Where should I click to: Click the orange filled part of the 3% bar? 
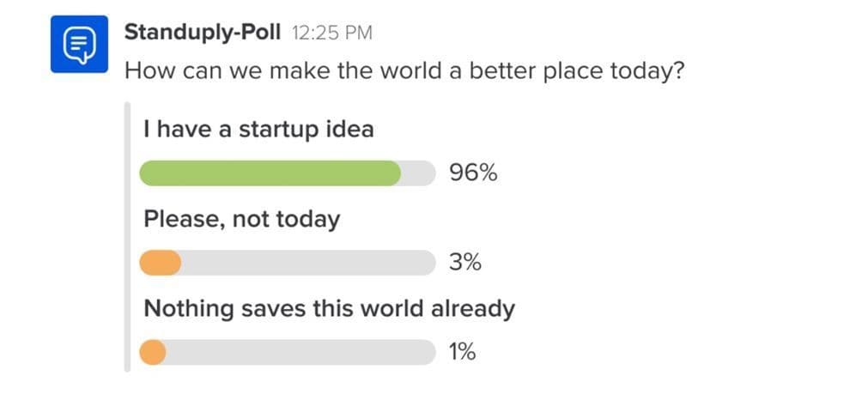pos(161,263)
